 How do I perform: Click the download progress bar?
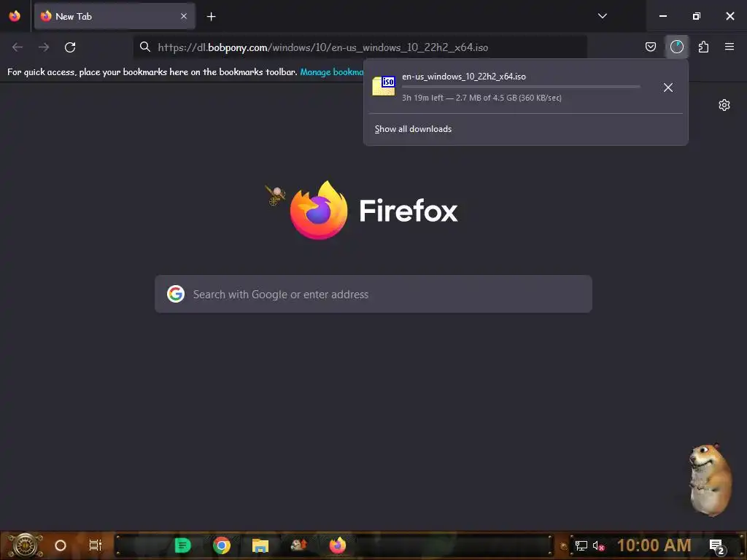521,87
